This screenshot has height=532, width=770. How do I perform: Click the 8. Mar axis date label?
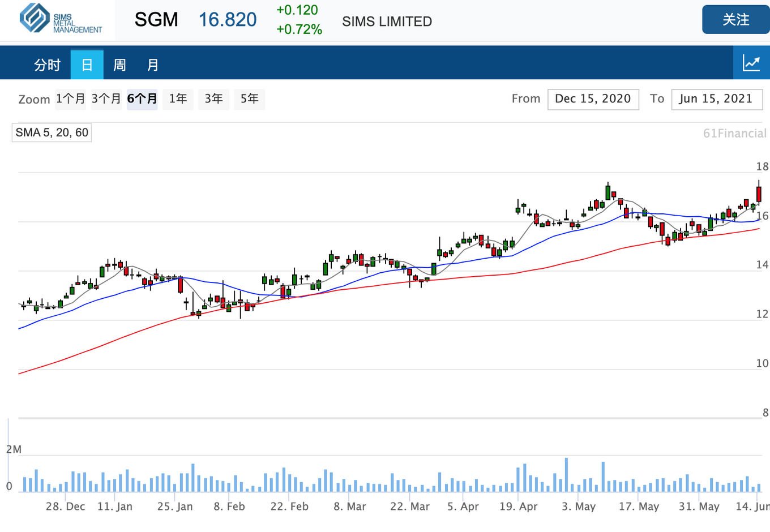point(350,507)
